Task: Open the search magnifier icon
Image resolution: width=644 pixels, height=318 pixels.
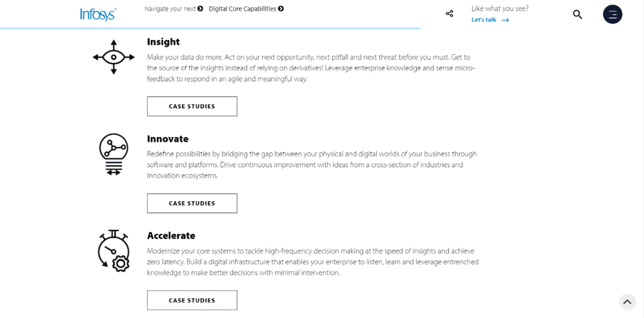Action: [x=577, y=14]
